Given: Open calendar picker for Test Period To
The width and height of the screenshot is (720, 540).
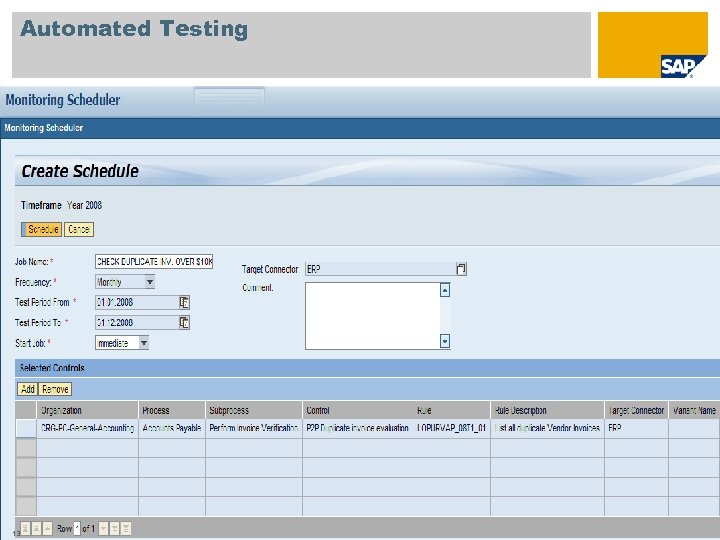Looking at the screenshot, I should [x=184, y=322].
